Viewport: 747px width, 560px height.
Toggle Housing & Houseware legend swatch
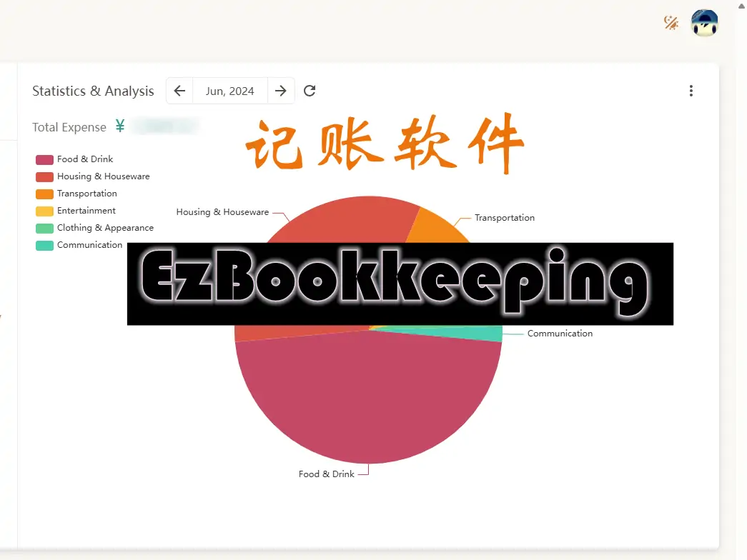(x=44, y=176)
